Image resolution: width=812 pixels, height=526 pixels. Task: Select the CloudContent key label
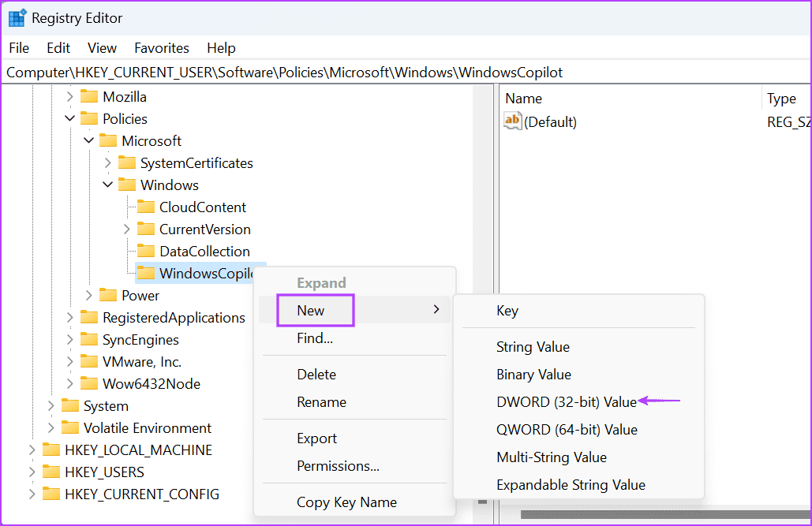click(203, 207)
